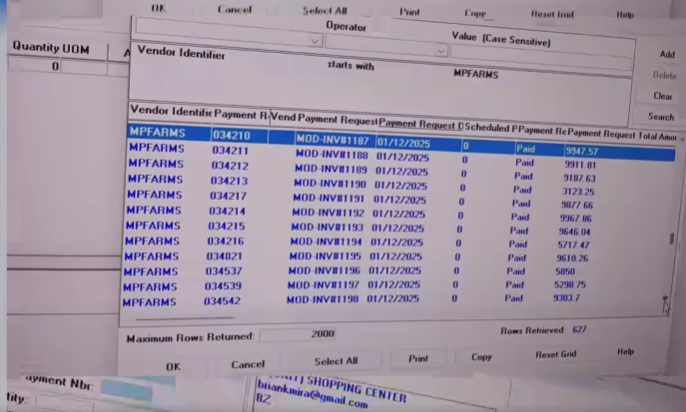Image resolution: width=686 pixels, height=412 pixels.
Task: Click Reset Grid in top button row
Action: click(552, 14)
